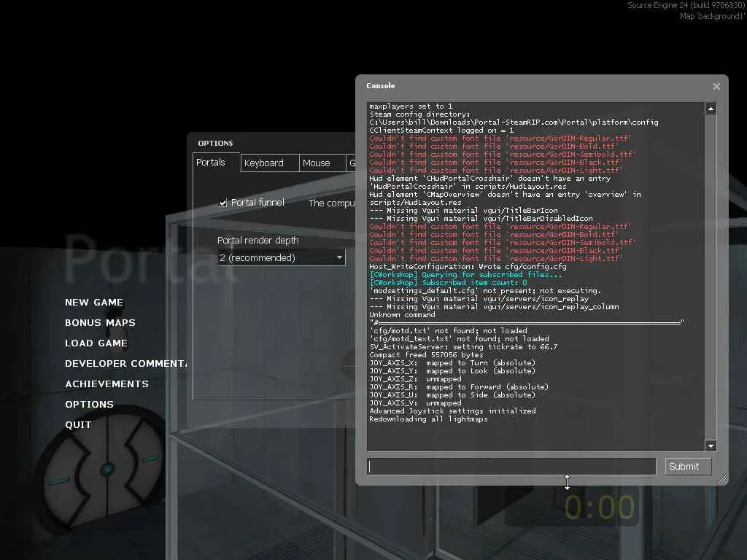
Task: Click the 'maxplayers set to 1' line
Action: pos(411,106)
